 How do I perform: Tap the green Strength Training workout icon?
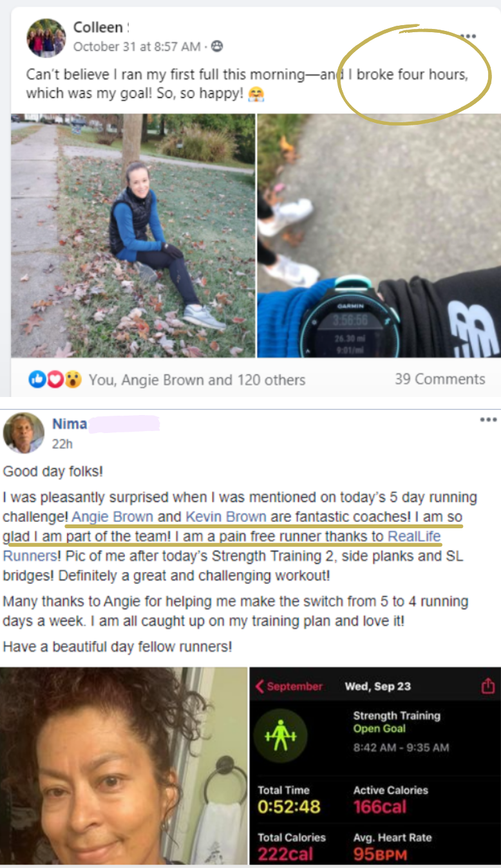click(x=279, y=736)
